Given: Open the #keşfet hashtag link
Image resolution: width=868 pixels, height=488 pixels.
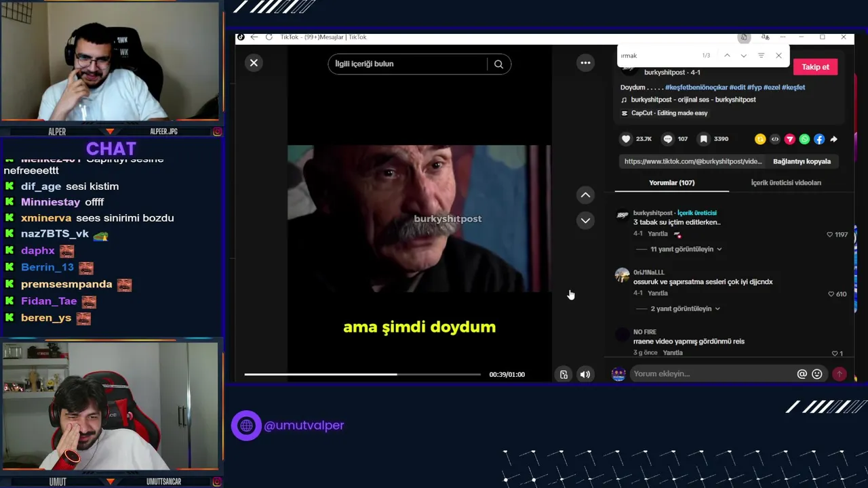Looking at the screenshot, I should (793, 87).
